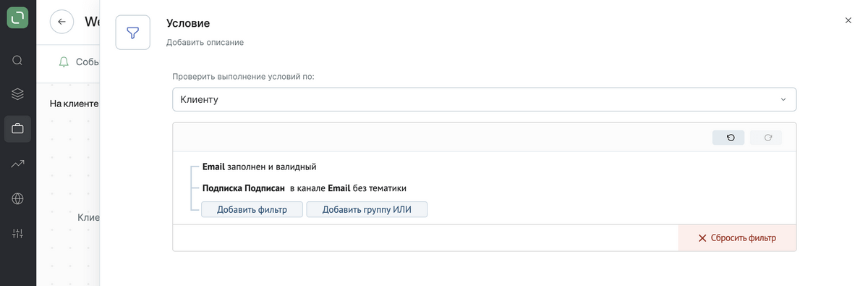
Task: Click the Добавить описание text
Action: pos(205,43)
